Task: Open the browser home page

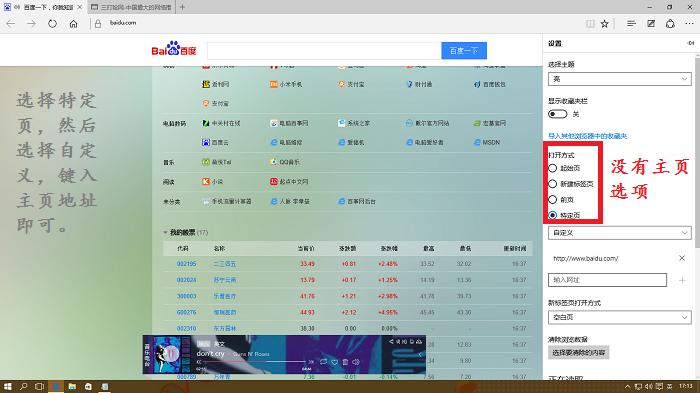Action: pyautogui.click(x=73, y=24)
